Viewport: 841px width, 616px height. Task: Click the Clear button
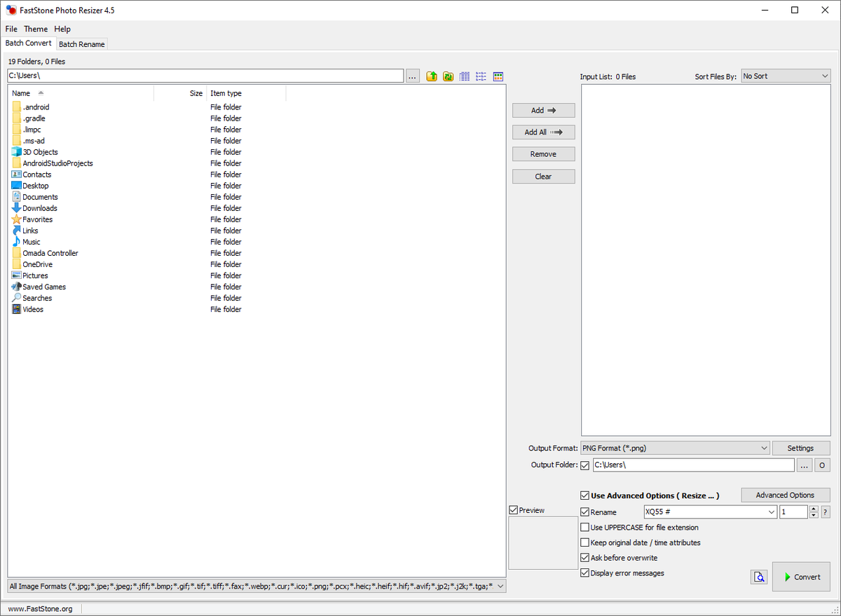(x=543, y=177)
